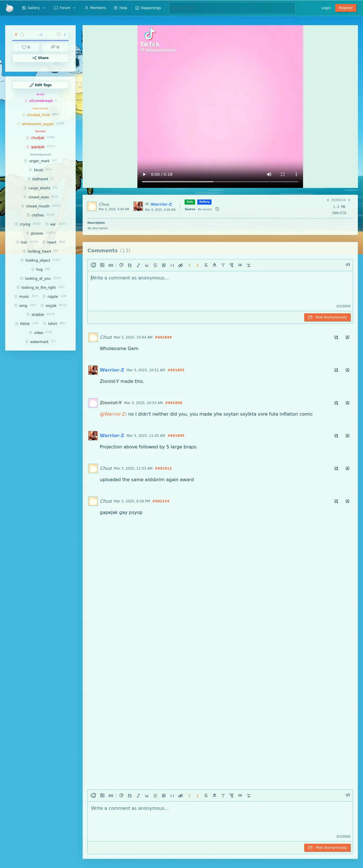This screenshot has width=363, height=868.
Task: Open uploader Warrior-Z's profile in the post info
Action: coord(161,204)
